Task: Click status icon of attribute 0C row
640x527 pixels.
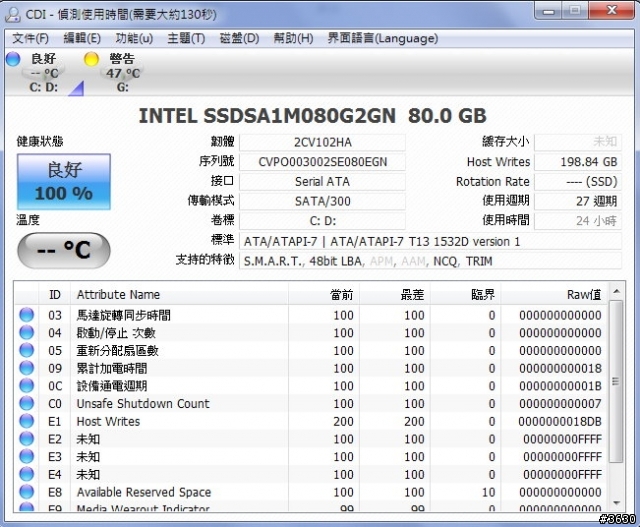Action: pos(27,385)
